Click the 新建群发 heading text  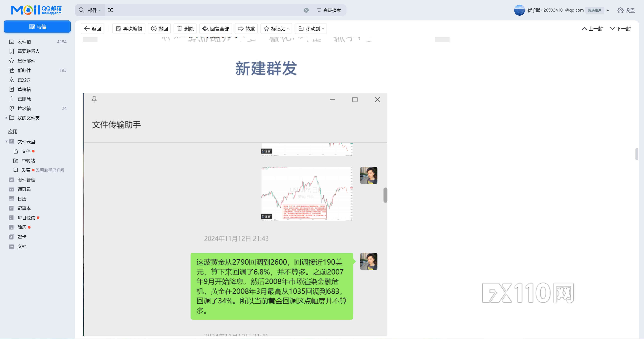pyautogui.click(x=266, y=68)
